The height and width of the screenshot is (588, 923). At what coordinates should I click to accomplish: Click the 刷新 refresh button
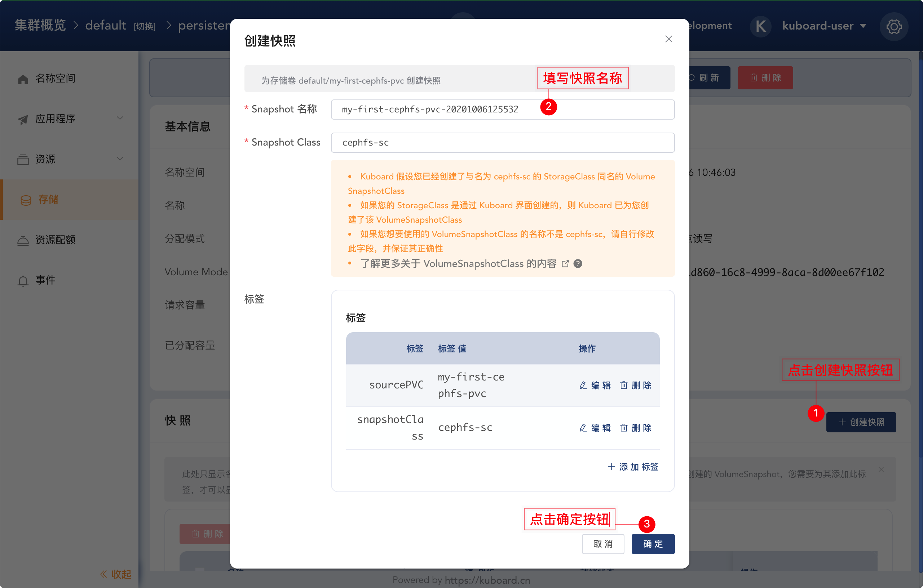[709, 78]
